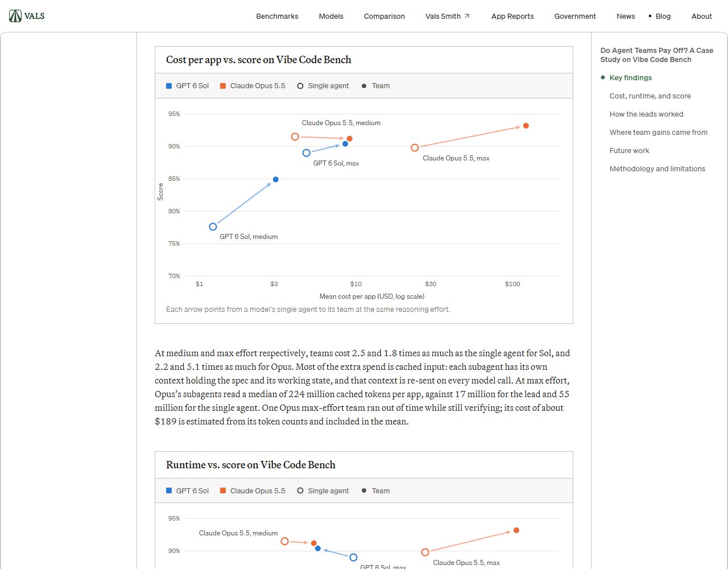Jump to Future work section
The image size is (728, 569).
coord(629,151)
